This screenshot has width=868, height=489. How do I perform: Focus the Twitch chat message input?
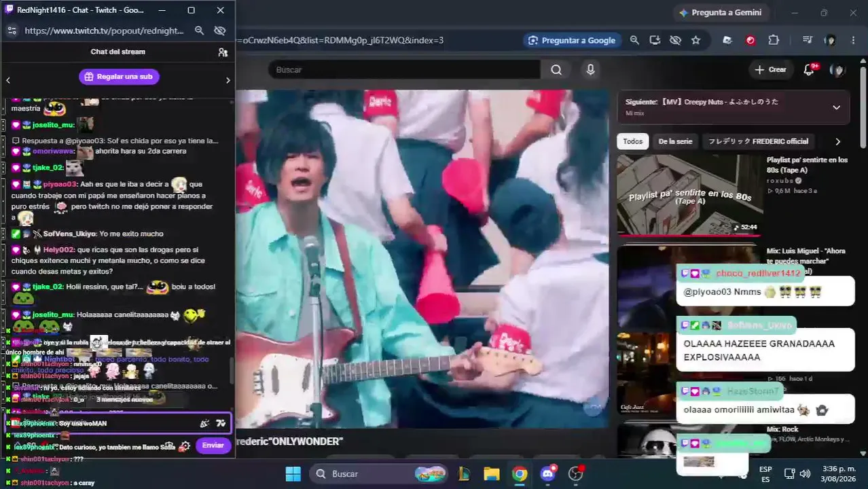coord(118,423)
